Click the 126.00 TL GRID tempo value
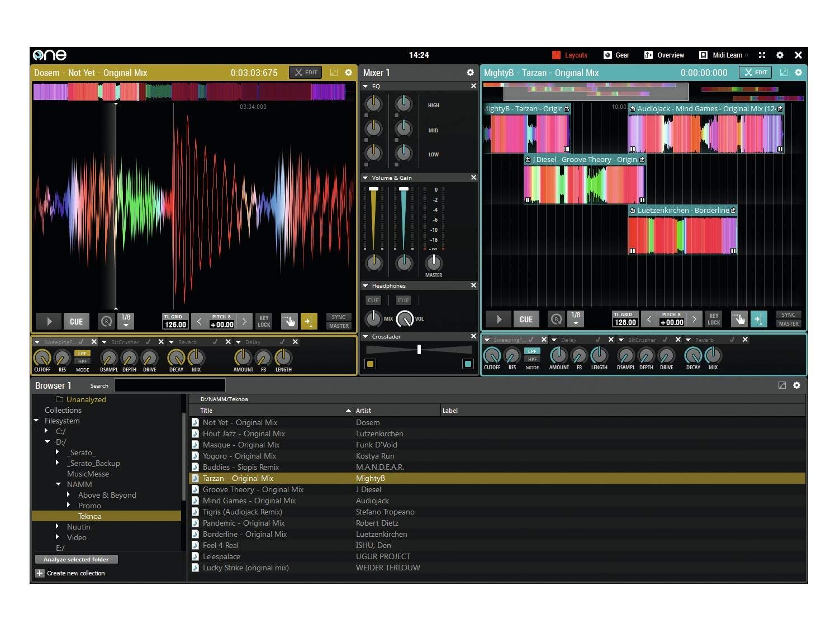The height and width of the screenshot is (629, 840). (175, 325)
